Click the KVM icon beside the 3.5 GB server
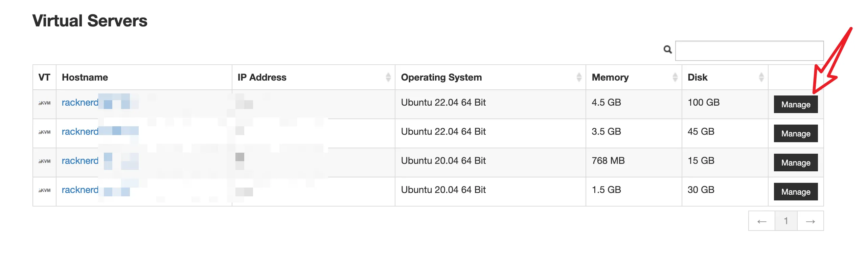868x260 pixels. (44, 132)
